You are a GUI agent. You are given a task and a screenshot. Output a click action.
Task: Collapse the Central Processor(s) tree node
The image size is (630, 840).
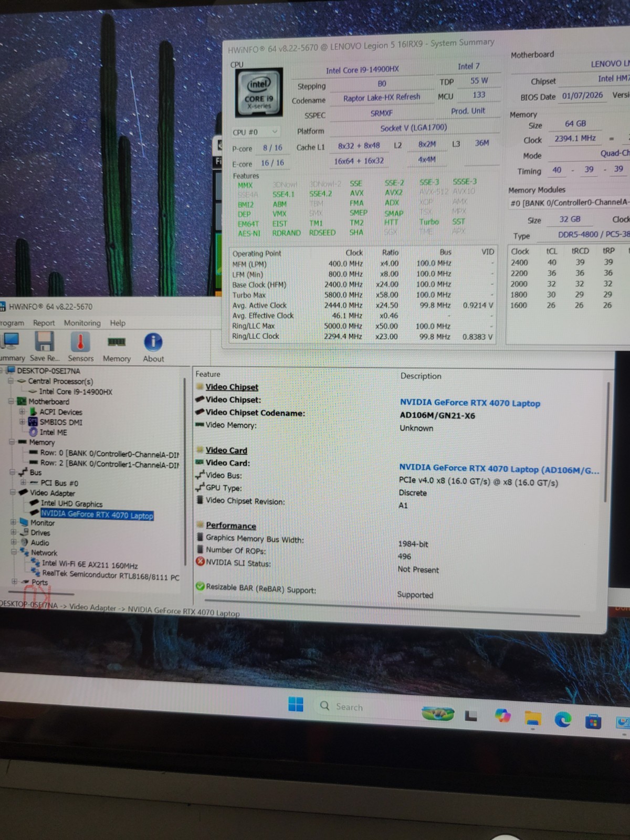[10, 381]
